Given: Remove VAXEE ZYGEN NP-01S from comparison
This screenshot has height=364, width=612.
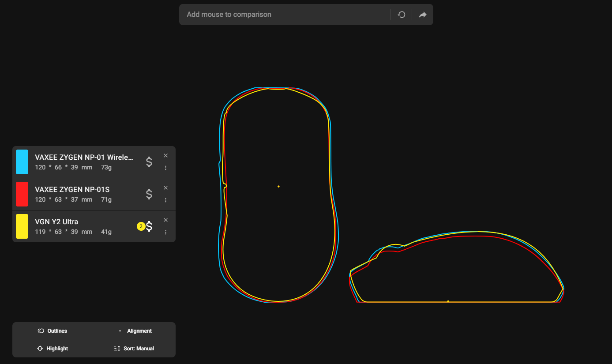Looking at the screenshot, I should pyautogui.click(x=166, y=188).
